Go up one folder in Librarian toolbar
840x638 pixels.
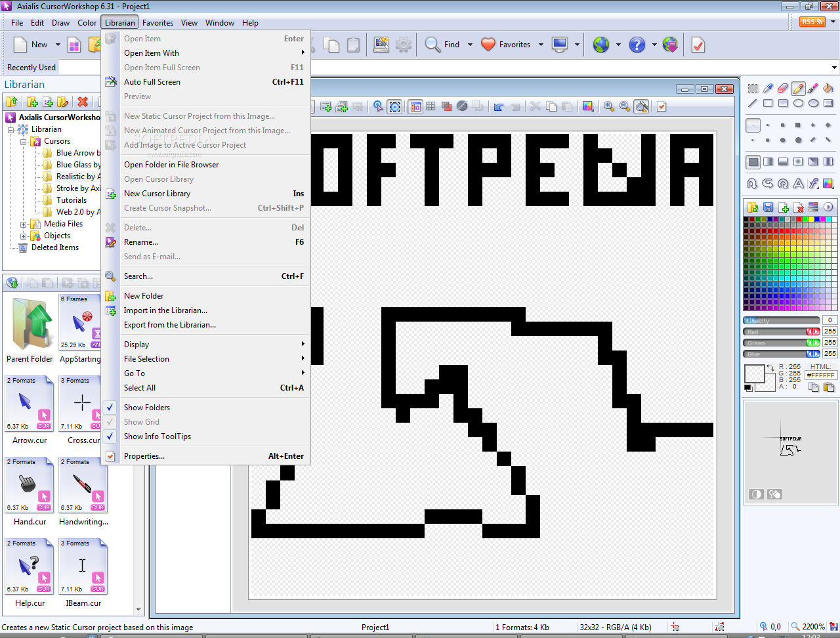coord(12,102)
